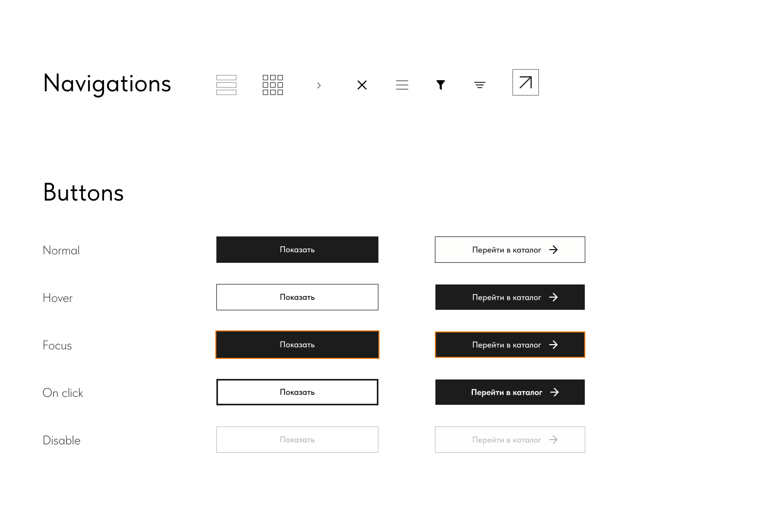Click the small right chevron icon
760x532 pixels.
[319, 85]
